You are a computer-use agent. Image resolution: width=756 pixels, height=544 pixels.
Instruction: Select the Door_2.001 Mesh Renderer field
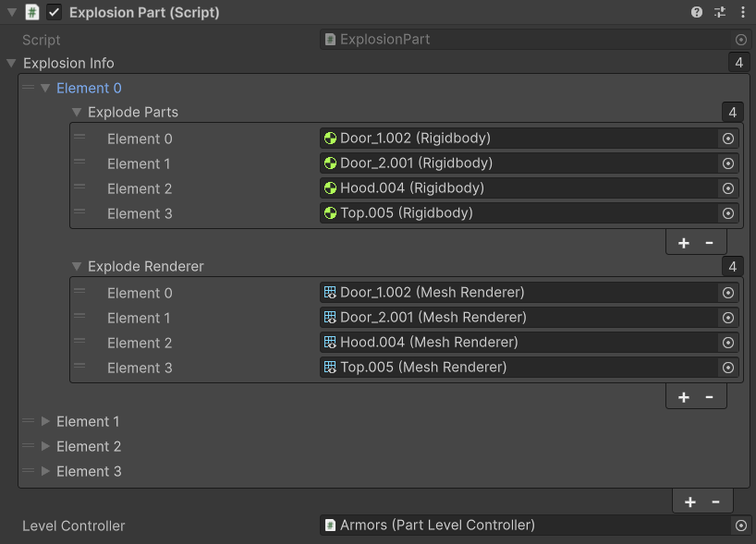pyautogui.click(x=518, y=318)
